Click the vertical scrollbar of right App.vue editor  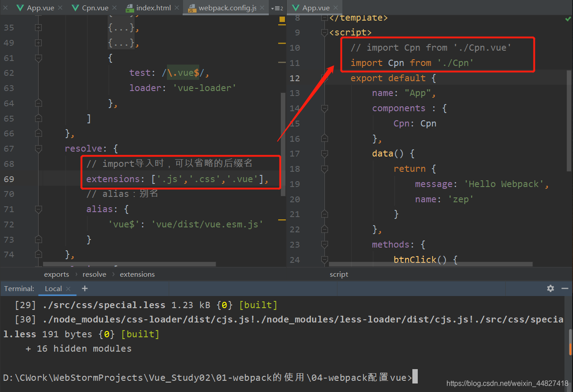point(569,120)
